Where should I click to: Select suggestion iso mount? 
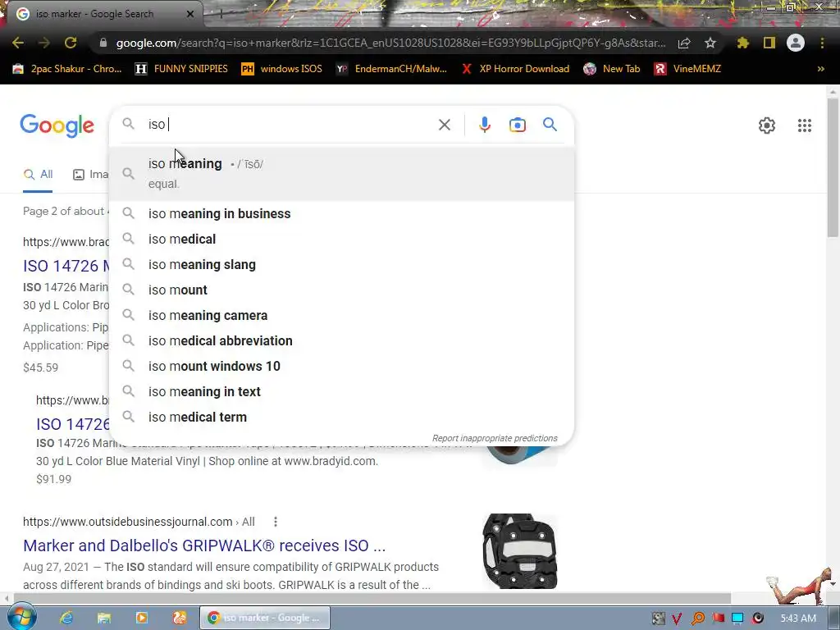(341, 290)
